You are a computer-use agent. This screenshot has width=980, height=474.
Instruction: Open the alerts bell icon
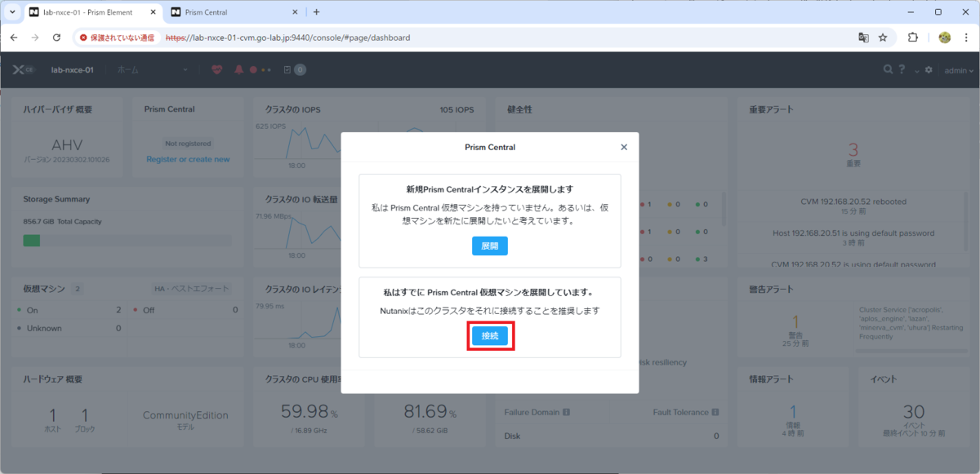(239, 70)
